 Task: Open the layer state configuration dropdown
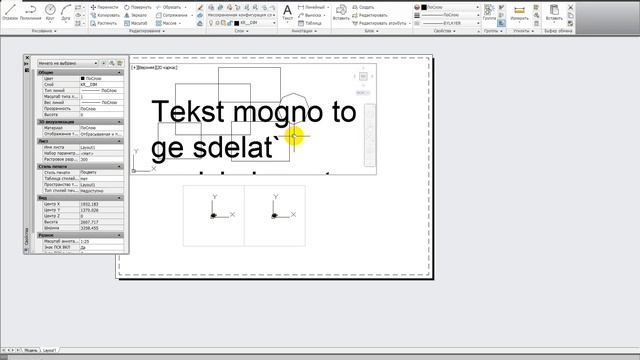tap(241, 15)
